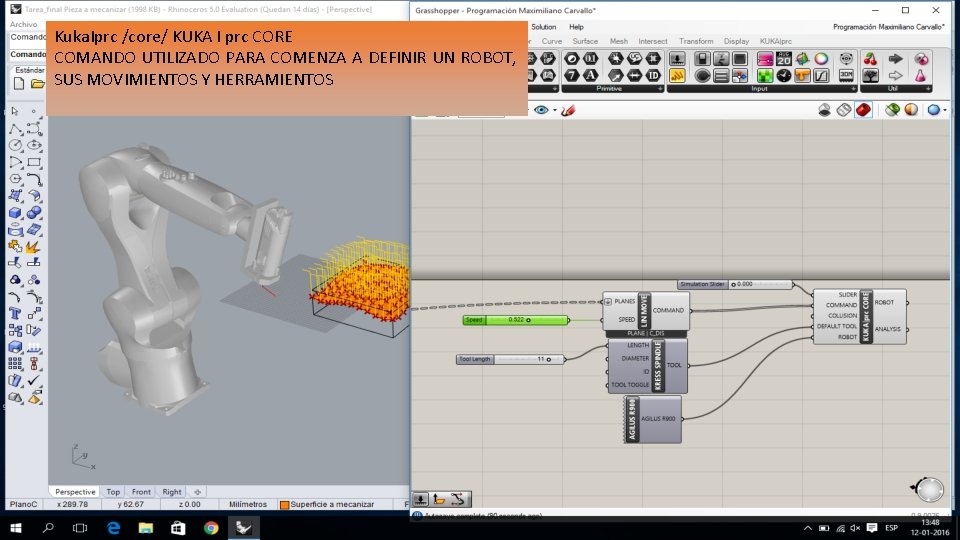Screen dimensions: 960x540
Task: Click the Open folder icon in Rhino
Action: 38,84
